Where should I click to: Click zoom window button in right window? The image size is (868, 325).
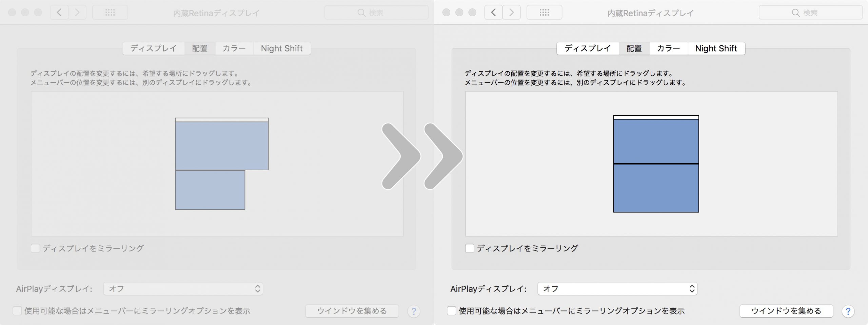pyautogui.click(x=472, y=13)
